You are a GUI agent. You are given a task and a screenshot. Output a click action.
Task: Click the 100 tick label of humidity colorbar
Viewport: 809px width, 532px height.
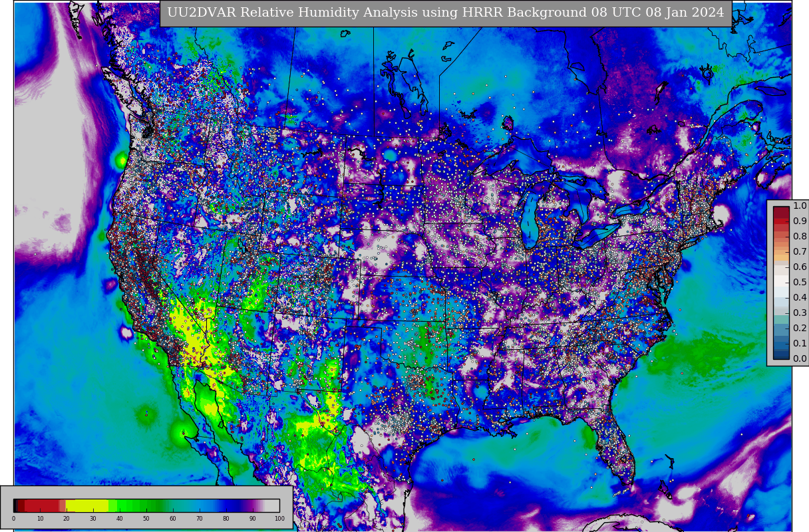(x=279, y=519)
